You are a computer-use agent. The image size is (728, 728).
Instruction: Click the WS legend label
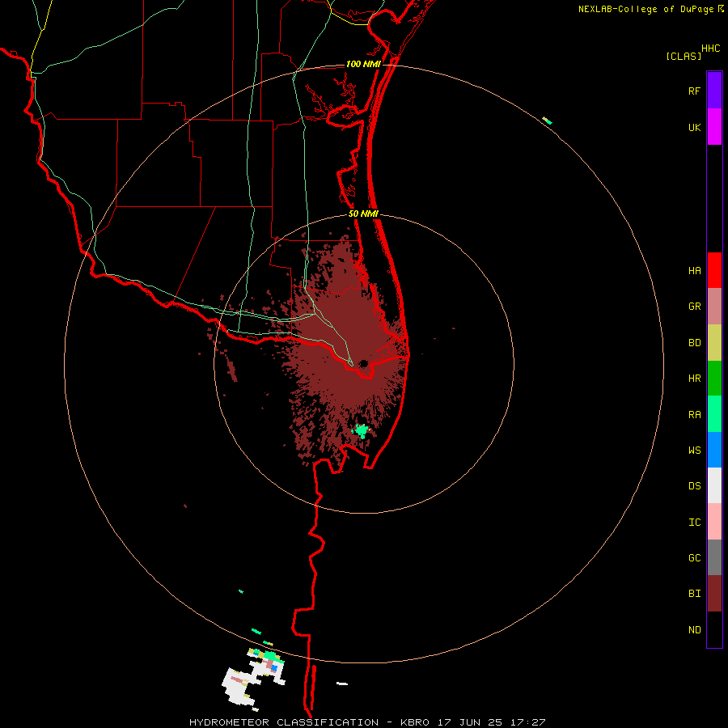(694, 451)
